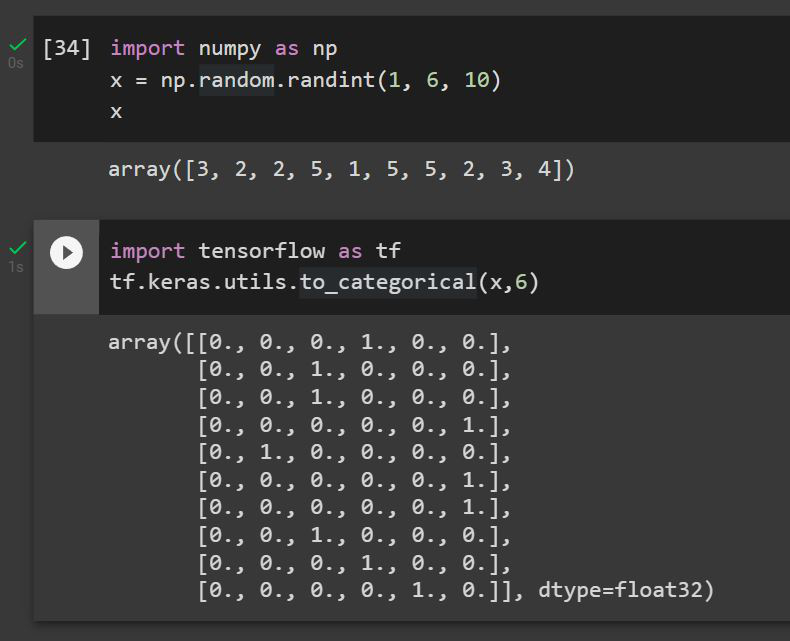Click the green checkmark beside cell 34

point(17,45)
